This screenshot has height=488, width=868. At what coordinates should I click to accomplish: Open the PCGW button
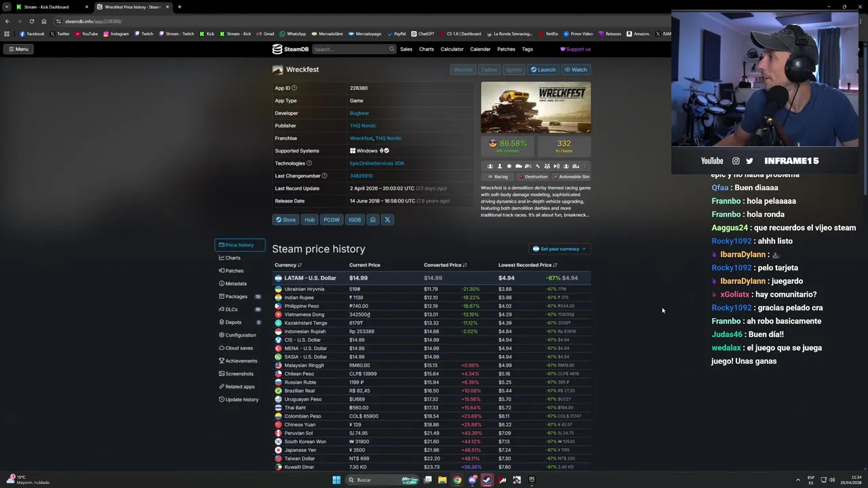[x=332, y=220]
